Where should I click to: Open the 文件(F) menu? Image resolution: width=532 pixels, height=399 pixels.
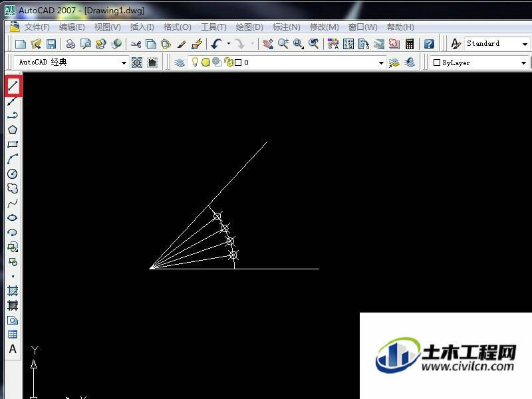pos(37,27)
